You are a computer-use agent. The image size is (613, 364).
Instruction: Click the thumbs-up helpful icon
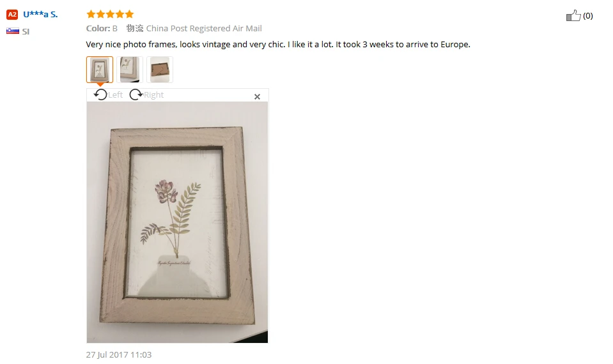point(573,15)
